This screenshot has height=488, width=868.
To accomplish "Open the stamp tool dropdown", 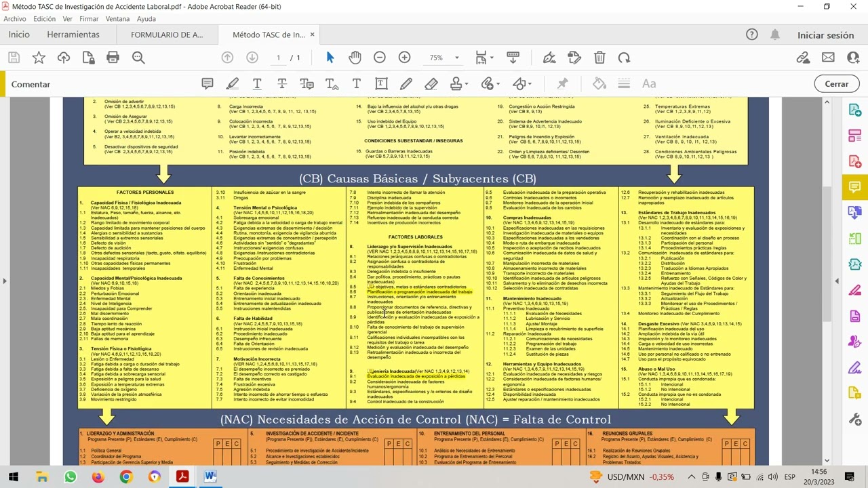I will tap(459, 84).
